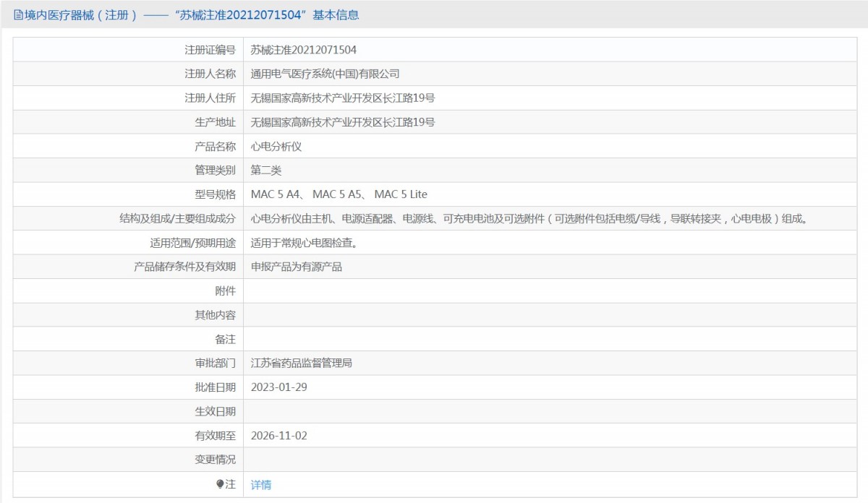Click the 适用范围 value 适用于常规心电图检查
The width and height of the screenshot is (868, 503).
[304, 243]
